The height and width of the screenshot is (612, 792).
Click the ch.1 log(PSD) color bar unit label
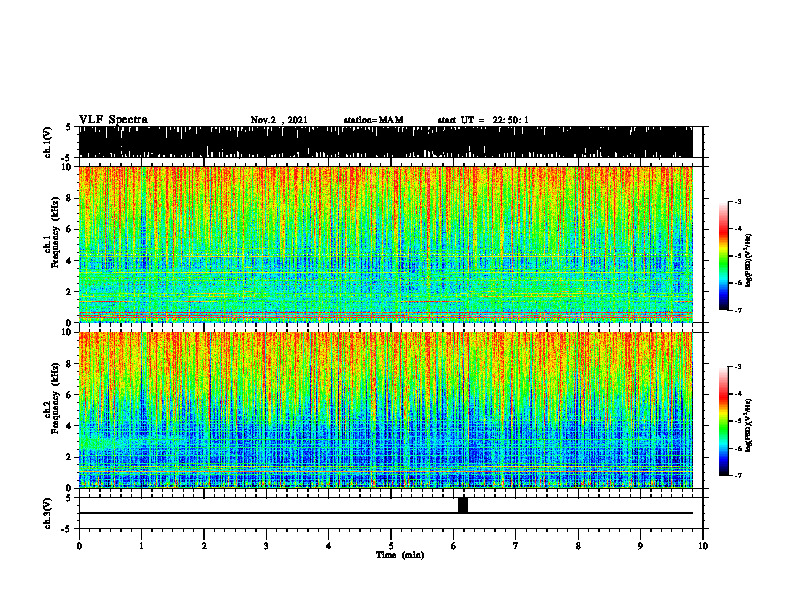point(749,261)
